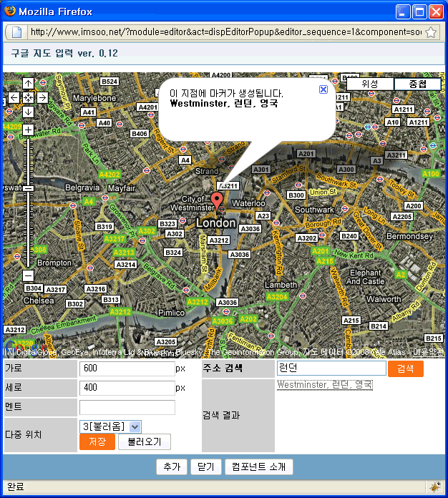448x498 pixels.
Task: Open Westminster, 런던, 영국 search result
Action: [324, 385]
